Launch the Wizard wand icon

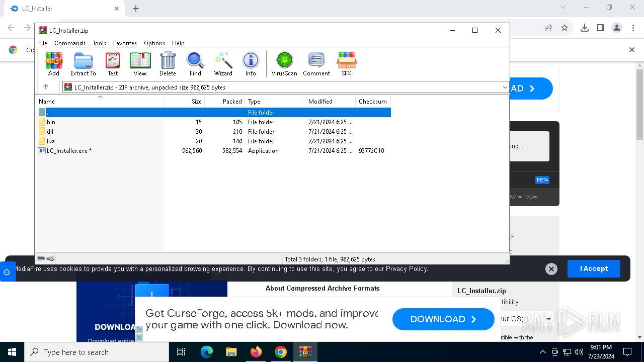(223, 64)
